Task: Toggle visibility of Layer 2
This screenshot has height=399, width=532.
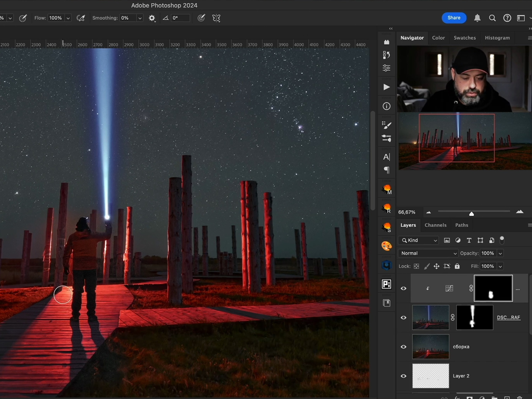Action: coord(404,376)
